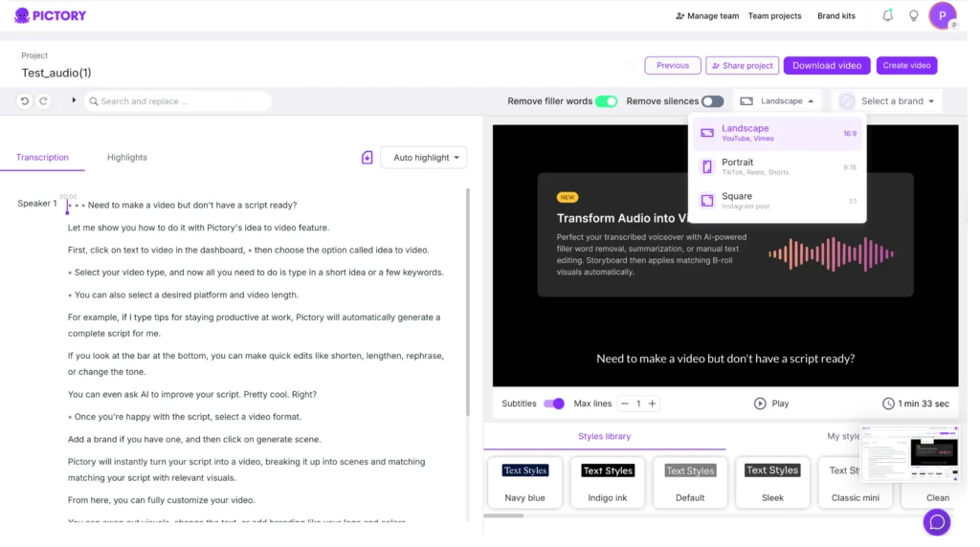This screenshot has width=980, height=547.
Task: Click line "You can also select a desired platform"
Action: (187, 295)
